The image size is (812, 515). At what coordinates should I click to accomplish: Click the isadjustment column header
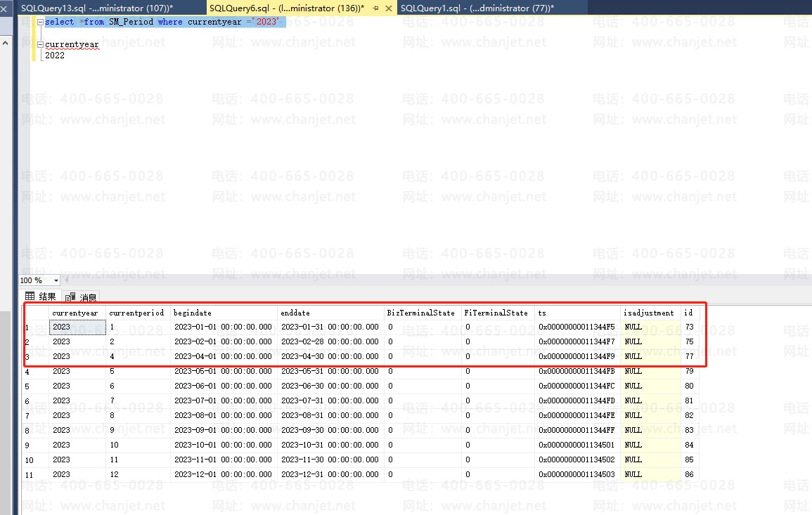(650, 313)
